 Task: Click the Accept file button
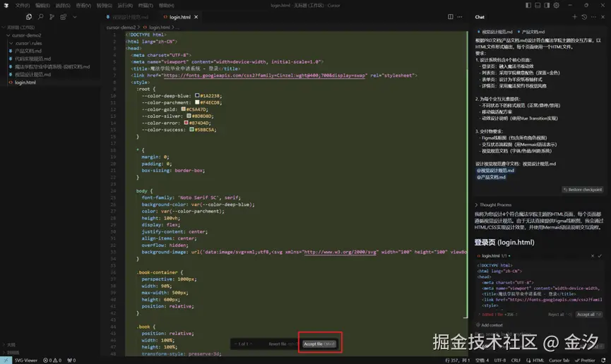pyautogui.click(x=319, y=344)
